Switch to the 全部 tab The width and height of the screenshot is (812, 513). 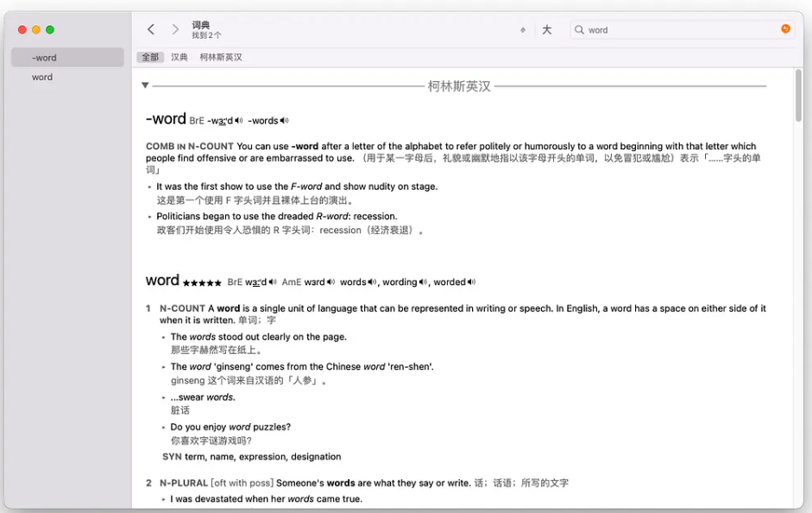150,57
